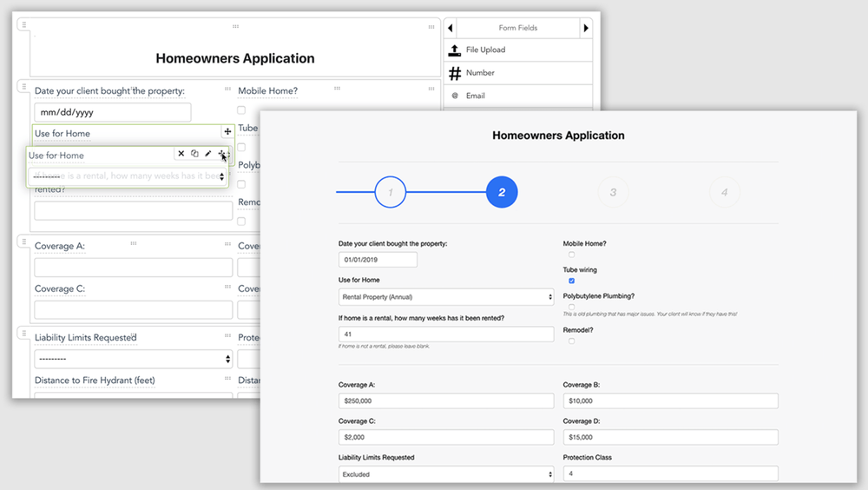Select the File Upload field icon
This screenshot has height=490, width=868.
point(455,50)
